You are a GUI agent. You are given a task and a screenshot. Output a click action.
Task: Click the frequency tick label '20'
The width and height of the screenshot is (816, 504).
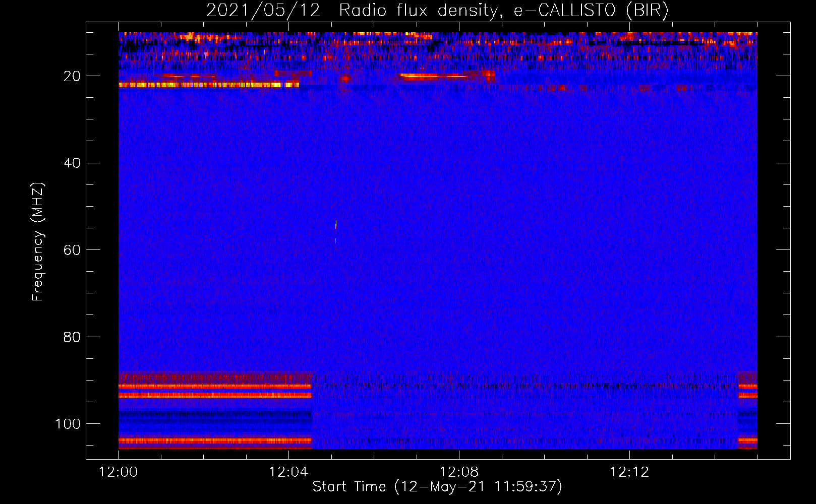pos(73,76)
